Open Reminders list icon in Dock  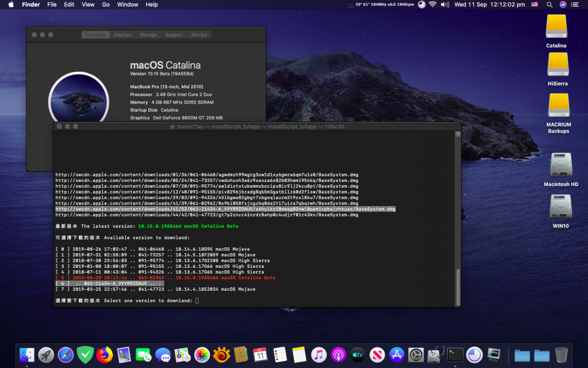(280, 354)
